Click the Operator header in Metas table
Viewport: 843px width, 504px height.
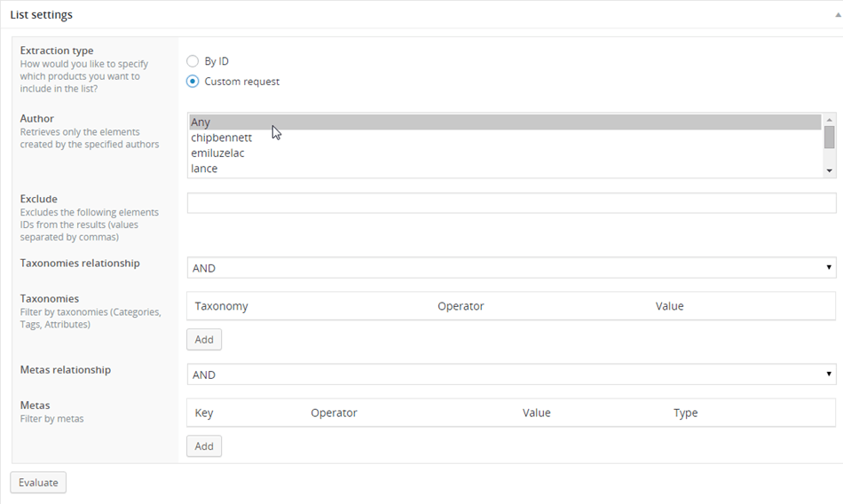tap(334, 413)
